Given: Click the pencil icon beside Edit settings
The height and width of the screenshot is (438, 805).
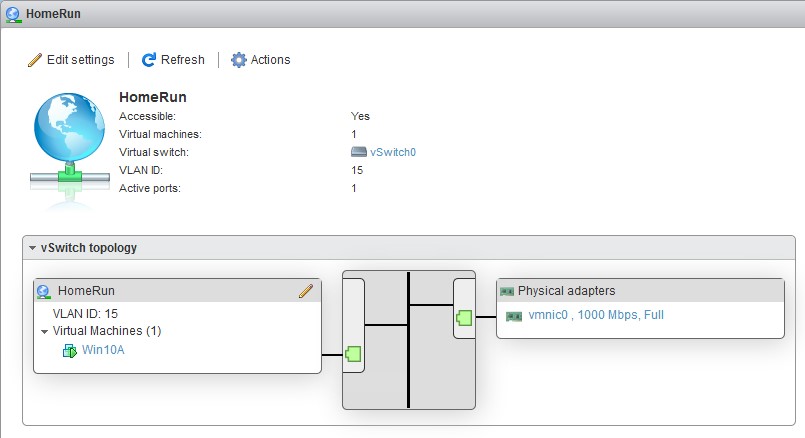Looking at the screenshot, I should [34, 60].
